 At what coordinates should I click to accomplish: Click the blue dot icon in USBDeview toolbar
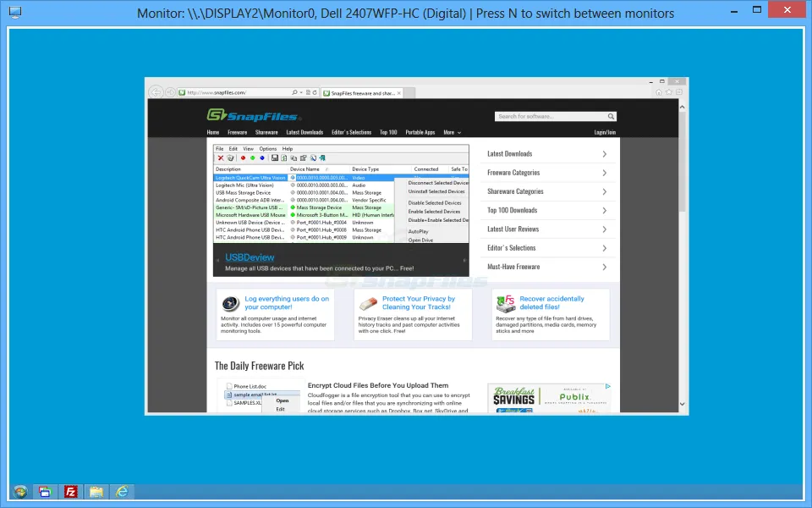[262, 158]
